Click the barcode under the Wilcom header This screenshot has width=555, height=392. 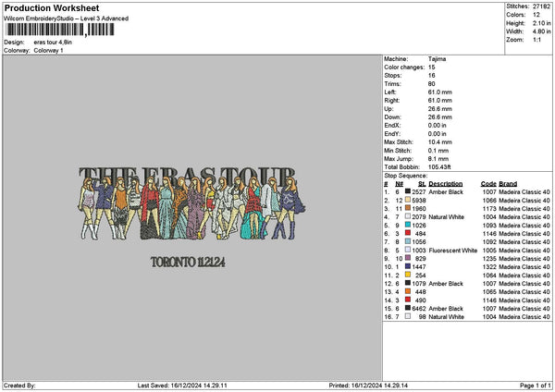60,30
